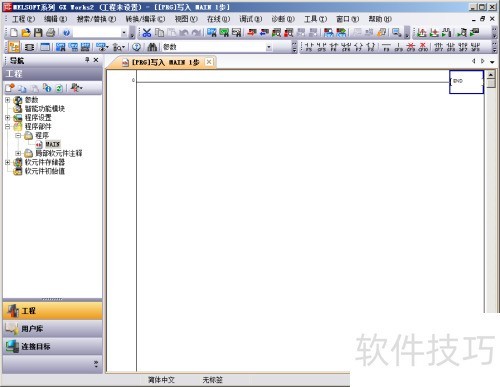Open the tab list dropdown arrow at the right of the tab bar
This screenshot has width=500, height=387.
coord(492,62)
